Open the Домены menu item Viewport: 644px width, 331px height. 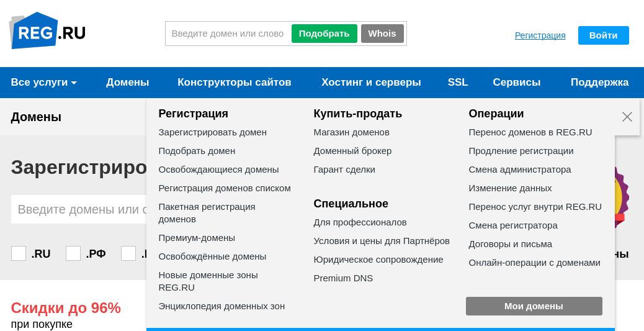coord(127,82)
